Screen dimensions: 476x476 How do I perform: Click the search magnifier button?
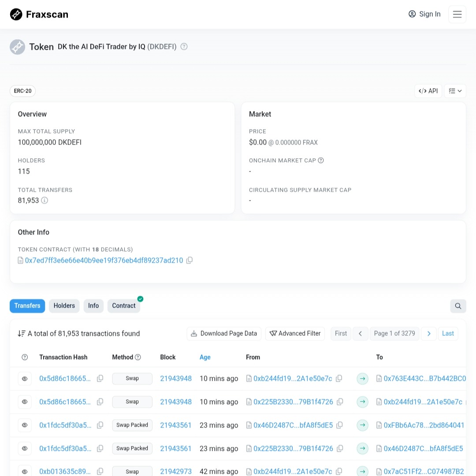point(458,306)
